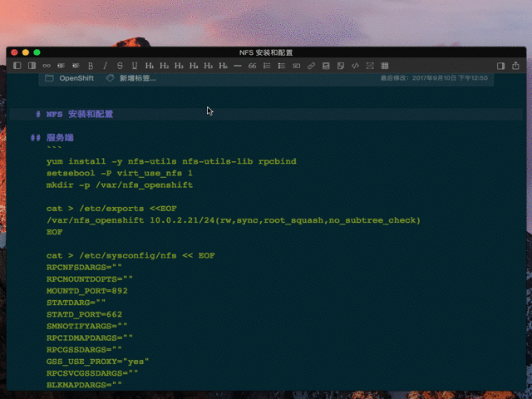
Task: Click the 'RPCSVCGSSDARGS=""' line
Action: point(92,373)
